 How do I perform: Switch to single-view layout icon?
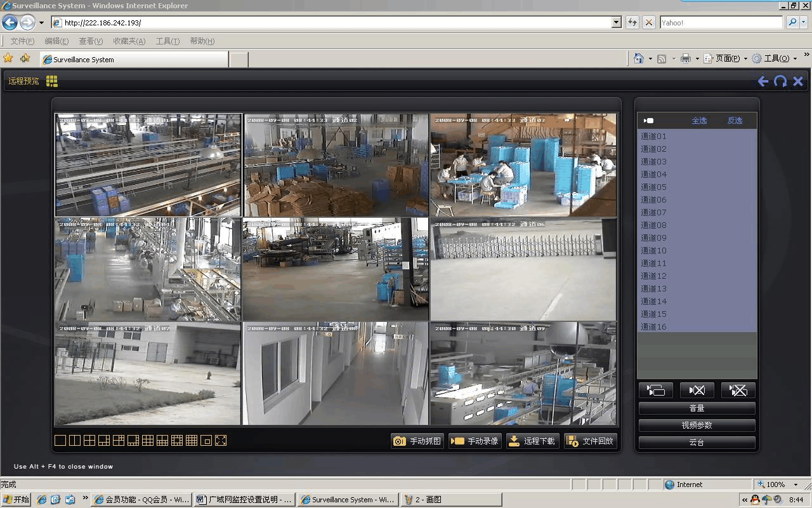click(x=60, y=441)
